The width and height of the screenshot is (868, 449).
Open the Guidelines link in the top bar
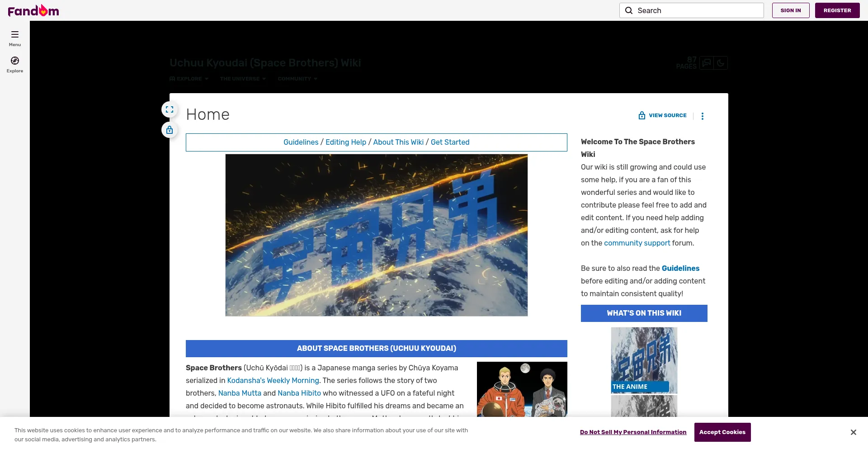pos(301,142)
